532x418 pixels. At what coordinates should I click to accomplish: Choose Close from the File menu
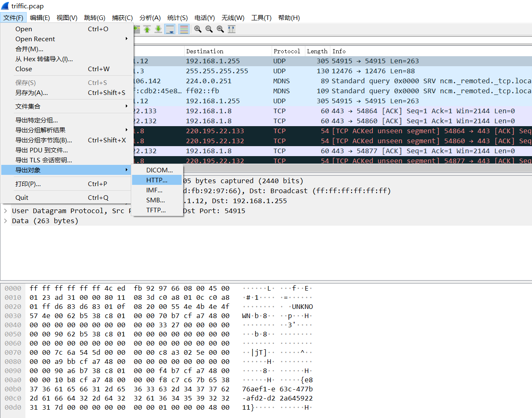click(x=66, y=69)
